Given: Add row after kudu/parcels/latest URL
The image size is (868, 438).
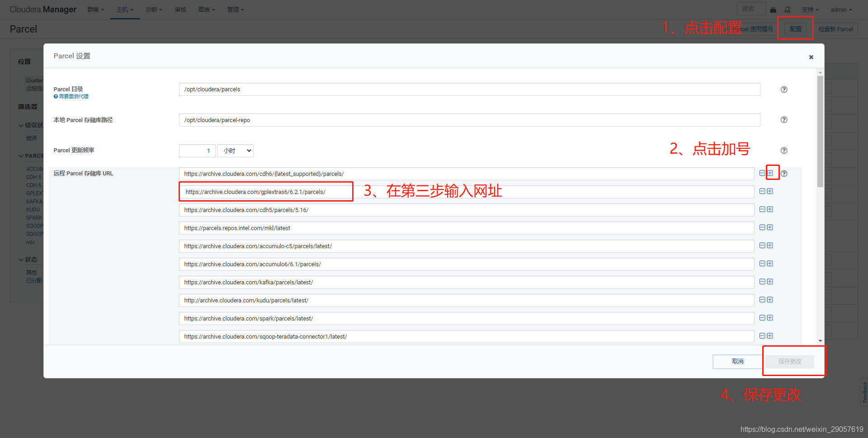Looking at the screenshot, I should (770, 300).
